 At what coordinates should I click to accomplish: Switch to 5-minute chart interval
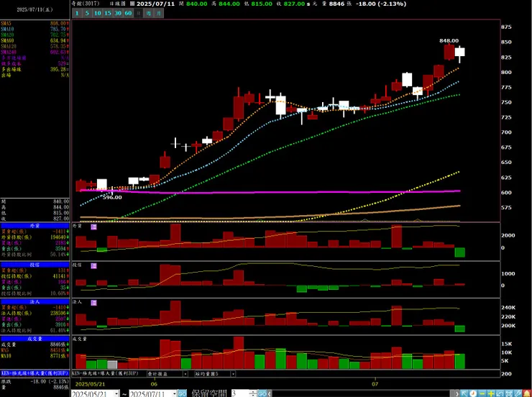pos(87,13)
